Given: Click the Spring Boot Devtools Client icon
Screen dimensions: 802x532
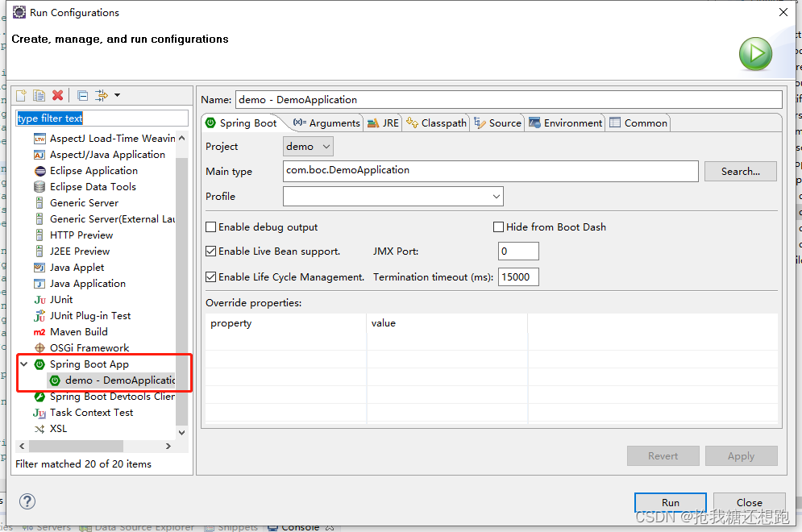Looking at the screenshot, I should click(x=39, y=397).
